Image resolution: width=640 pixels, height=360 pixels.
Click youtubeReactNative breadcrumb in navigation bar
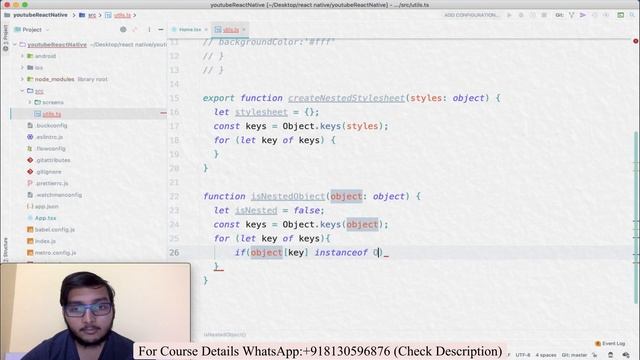[40, 15]
